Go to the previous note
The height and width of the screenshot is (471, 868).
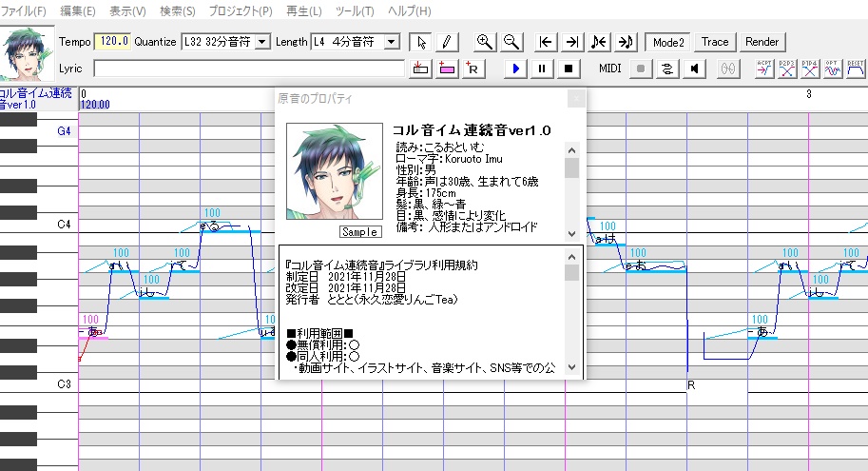point(598,42)
